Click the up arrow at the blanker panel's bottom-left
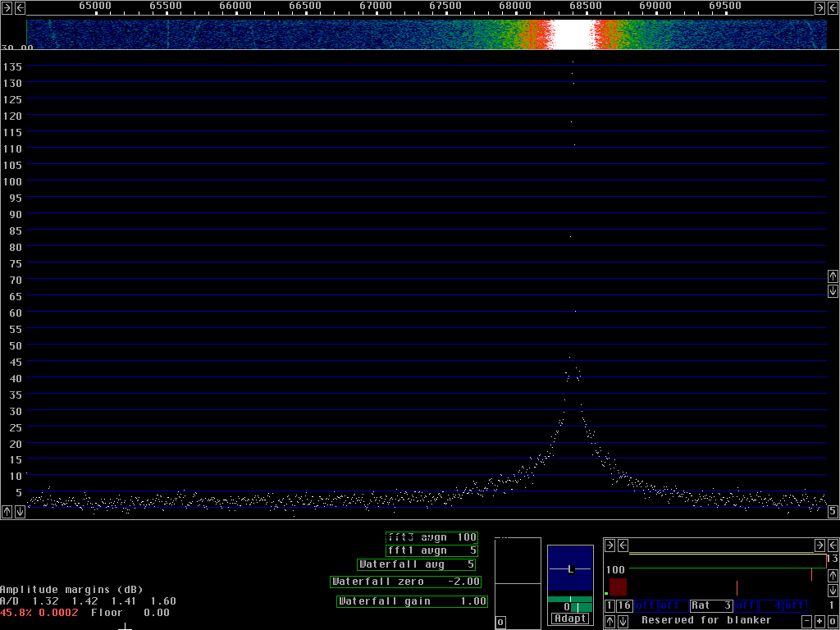Viewport: 840px width, 630px height. [x=609, y=622]
